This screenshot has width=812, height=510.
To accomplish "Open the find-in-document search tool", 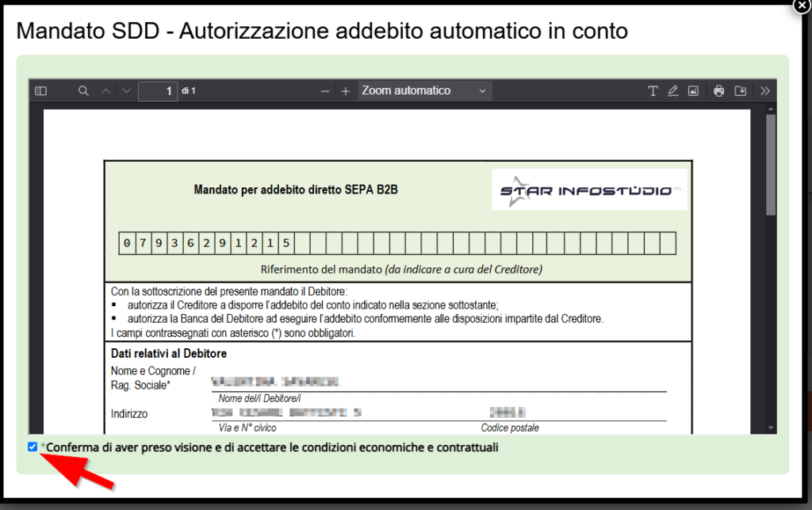I will 83,91.
